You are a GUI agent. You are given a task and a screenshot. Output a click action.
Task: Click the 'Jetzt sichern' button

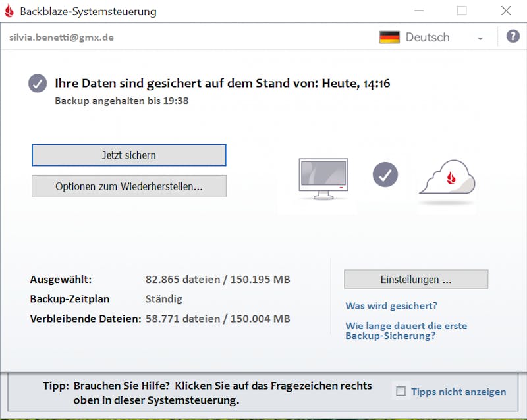[129, 155]
